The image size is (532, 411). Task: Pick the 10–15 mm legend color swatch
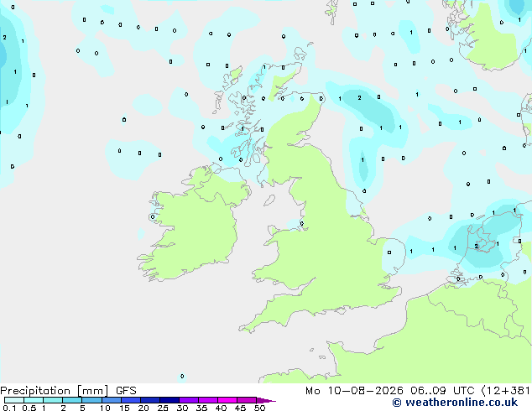(x=112, y=400)
